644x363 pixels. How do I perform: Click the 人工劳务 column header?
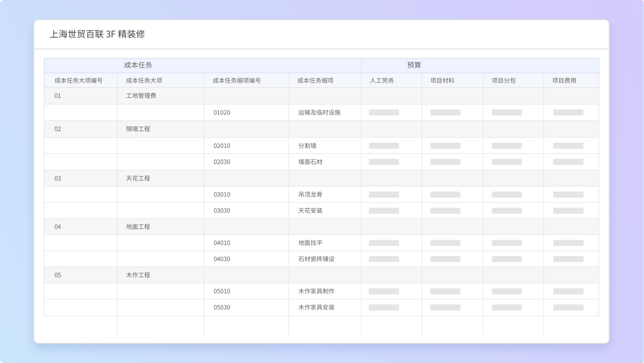[x=381, y=80]
